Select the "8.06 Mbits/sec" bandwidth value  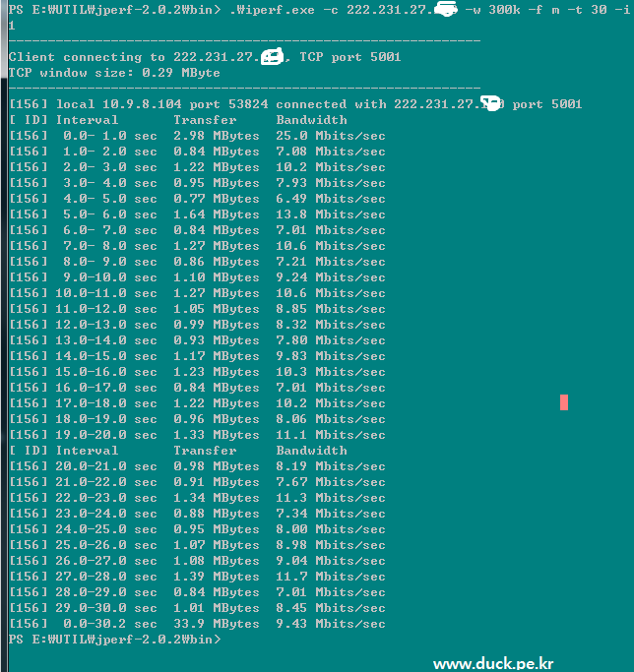click(331, 419)
